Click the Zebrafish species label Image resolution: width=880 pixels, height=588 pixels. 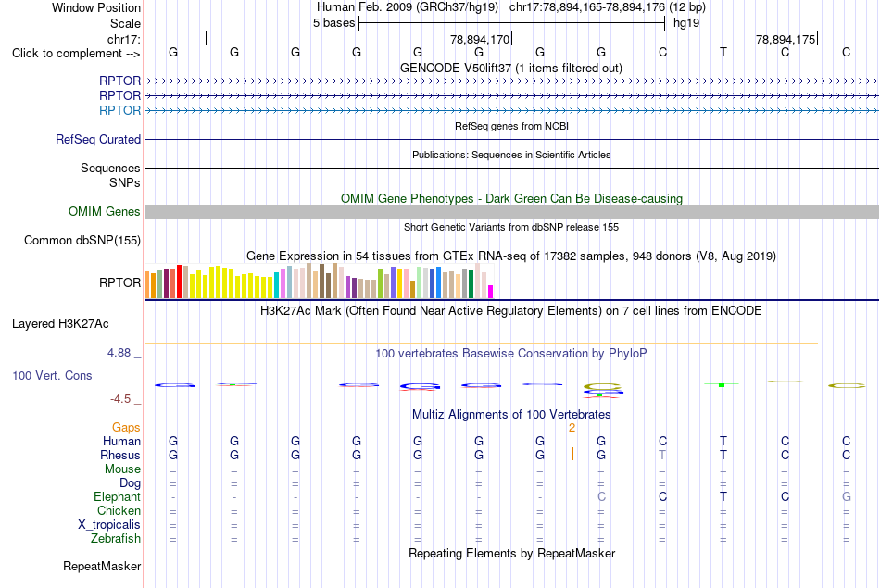(116, 538)
